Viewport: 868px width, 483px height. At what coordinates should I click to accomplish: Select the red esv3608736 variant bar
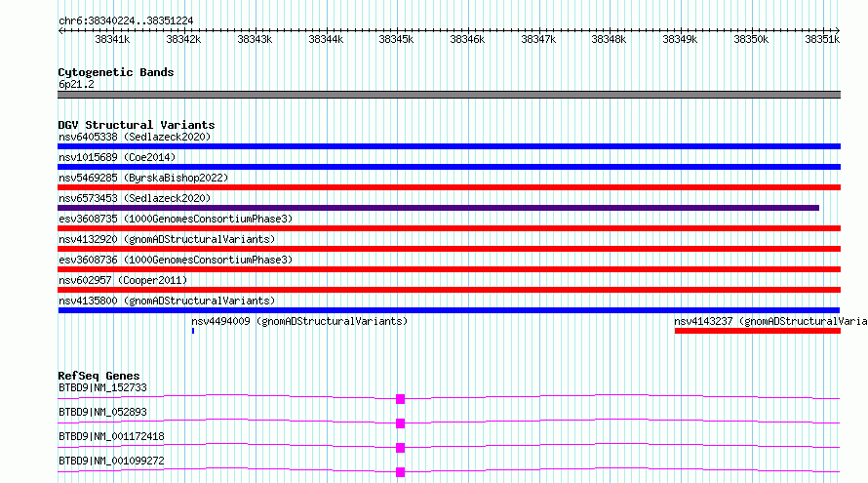pos(449,269)
